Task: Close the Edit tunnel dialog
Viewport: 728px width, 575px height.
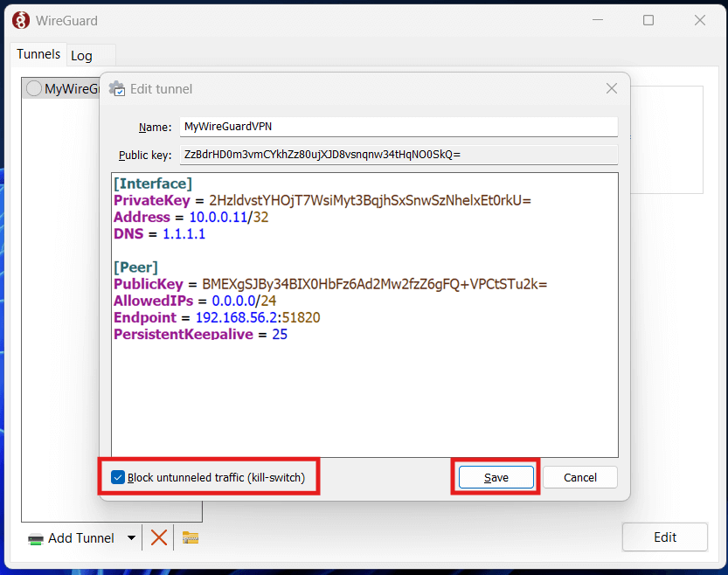Action: [x=612, y=88]
